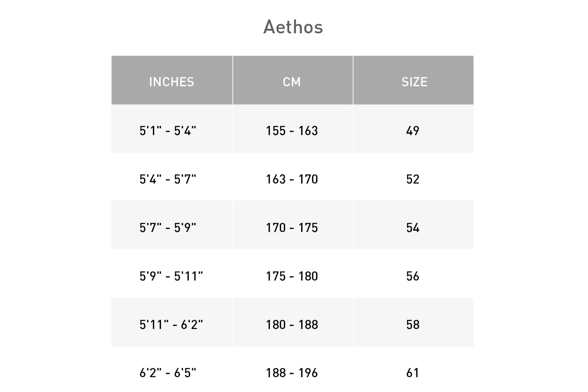Click the Aethos title heading
Viewport: 588px width, 392px height.
293,27
